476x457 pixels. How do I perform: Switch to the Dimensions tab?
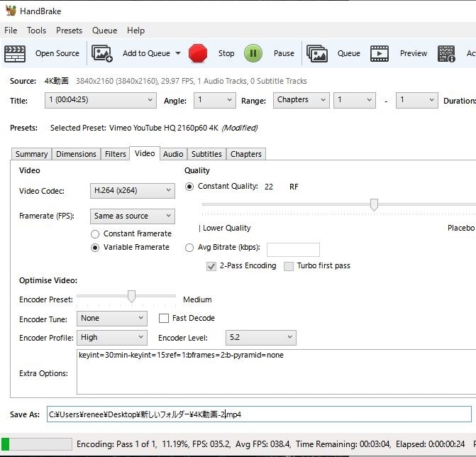click(76, 154)
